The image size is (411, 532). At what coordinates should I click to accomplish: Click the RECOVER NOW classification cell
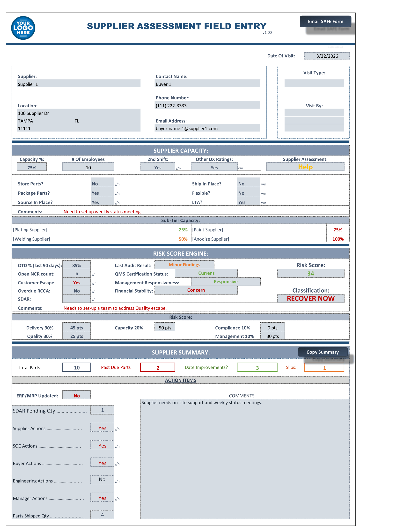(310, 298)
